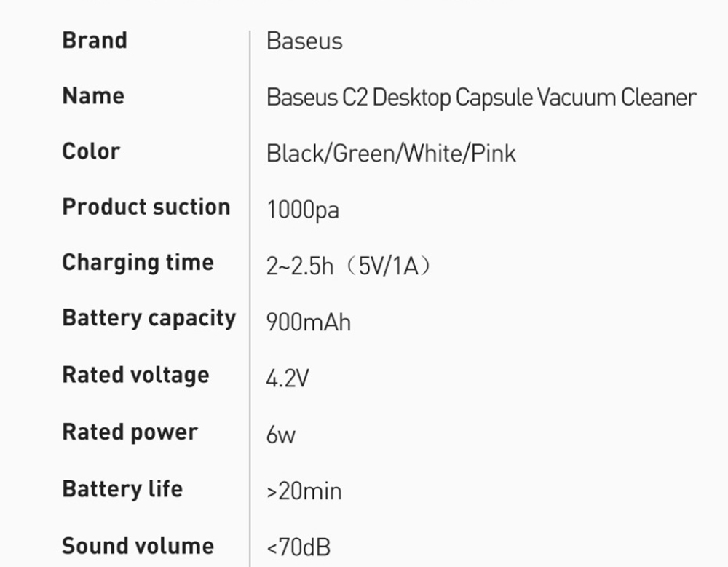Click the 4.2V voltage value
Image resolution: width=728 pixels, height=567 pixels.
tap(288, 378)
